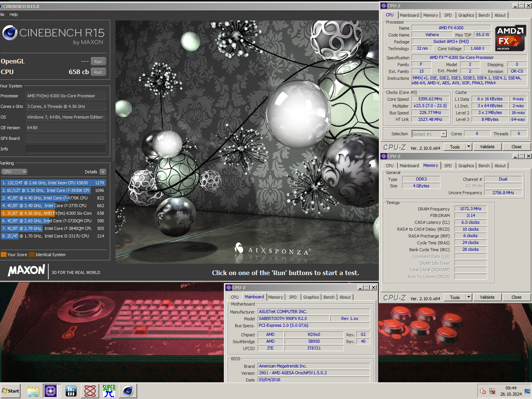Click the Cinebench sphere logo
The height and width of the screenshot is (399, 532).
pos(10,33)
